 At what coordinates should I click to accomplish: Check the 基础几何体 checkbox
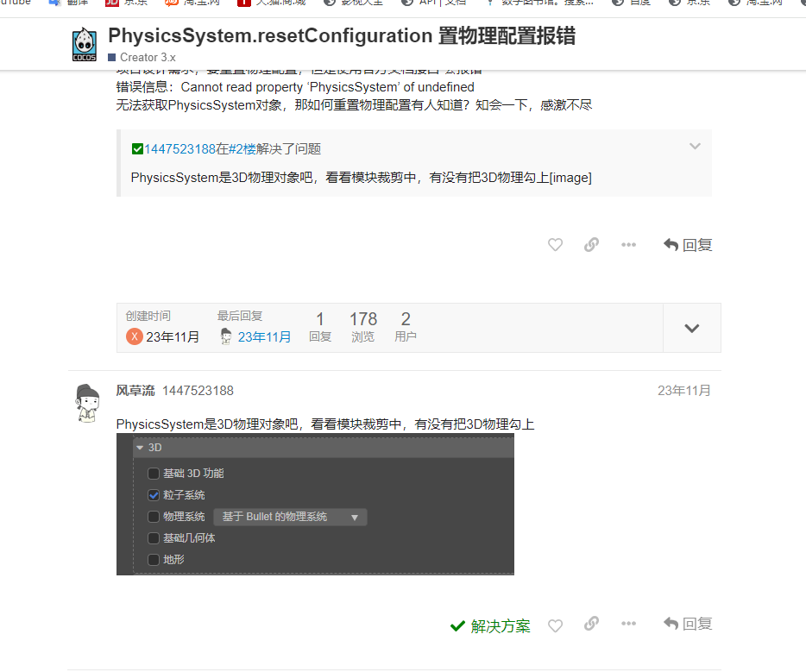154,538
